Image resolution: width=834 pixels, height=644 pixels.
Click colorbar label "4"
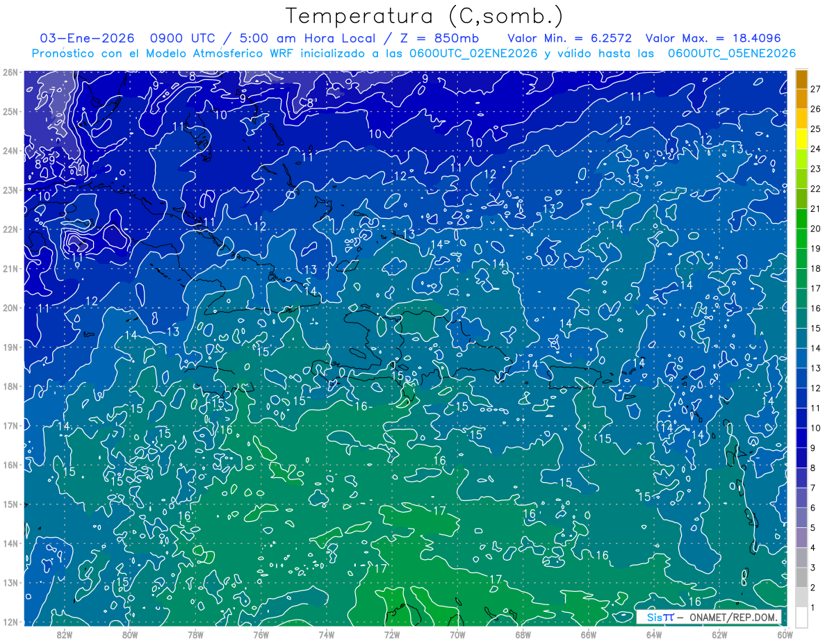tap(813, 548)
